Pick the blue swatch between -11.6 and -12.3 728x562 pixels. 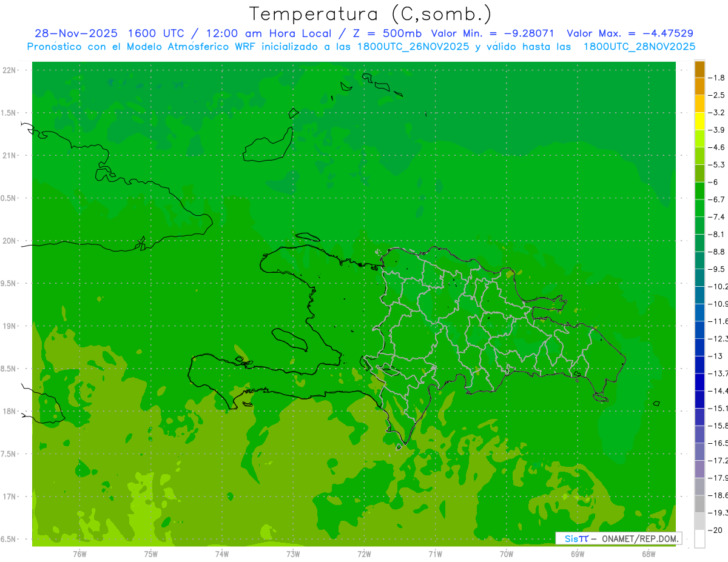[x=699, y=330]
